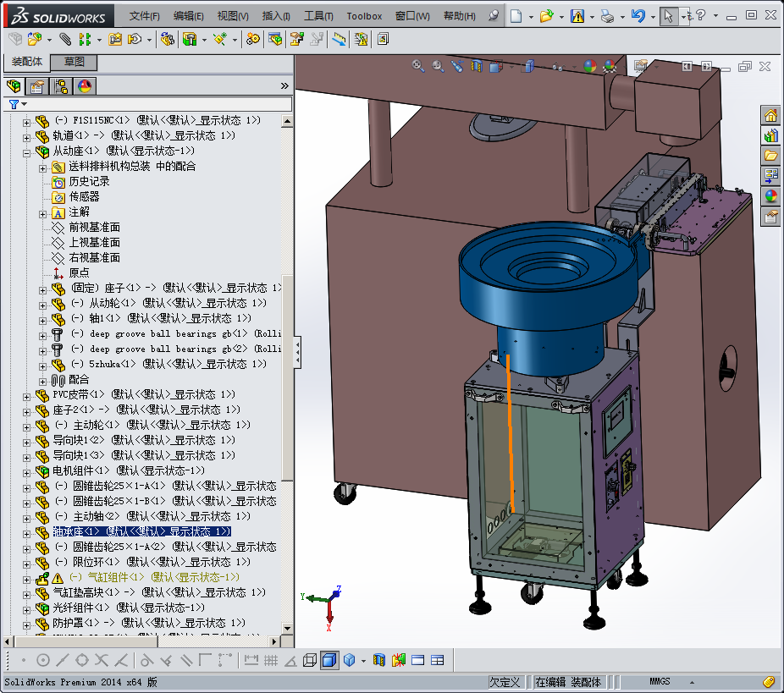Click the Apply Scene icon

pos(610,66)
